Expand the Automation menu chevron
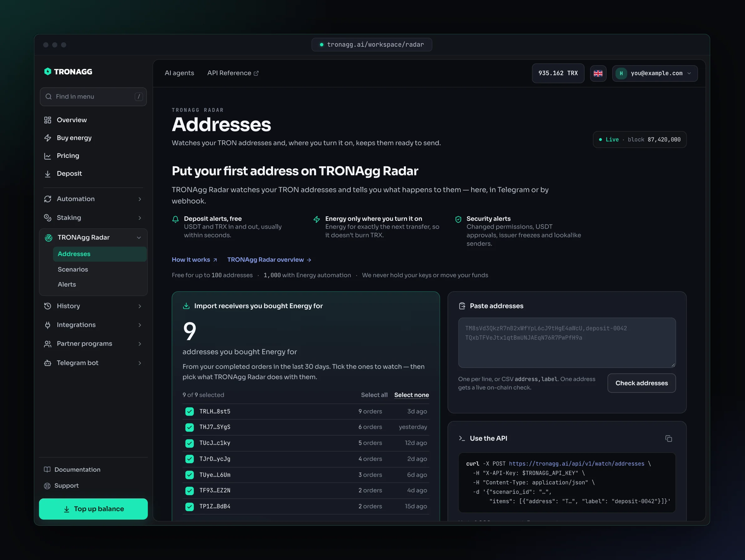This screenshot has height=560, width=745. (x=140, y=199)
